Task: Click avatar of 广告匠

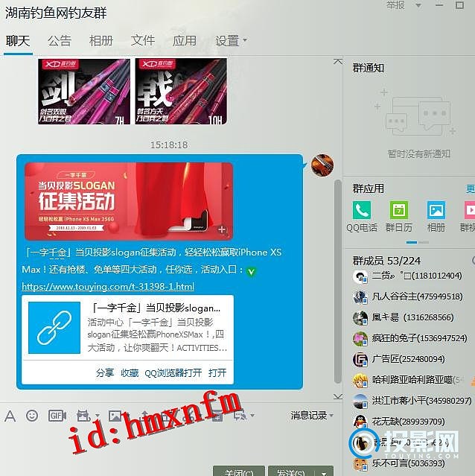Action: tap(360, 360)
